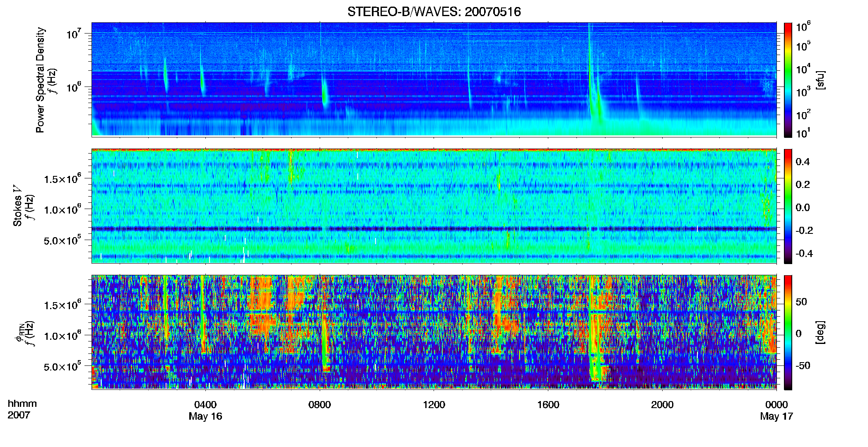Click the 10^7 tick on the power spectrum axis
The width and height of the screenshot is (868, 447).
pyautogui.click(x=74, y=33)
